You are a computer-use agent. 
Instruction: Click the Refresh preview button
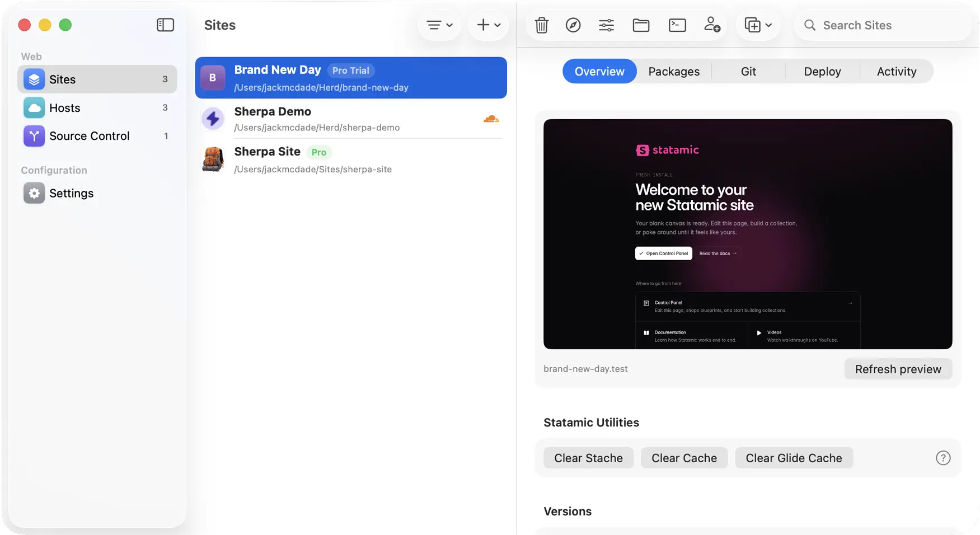[x=898, y=369]
